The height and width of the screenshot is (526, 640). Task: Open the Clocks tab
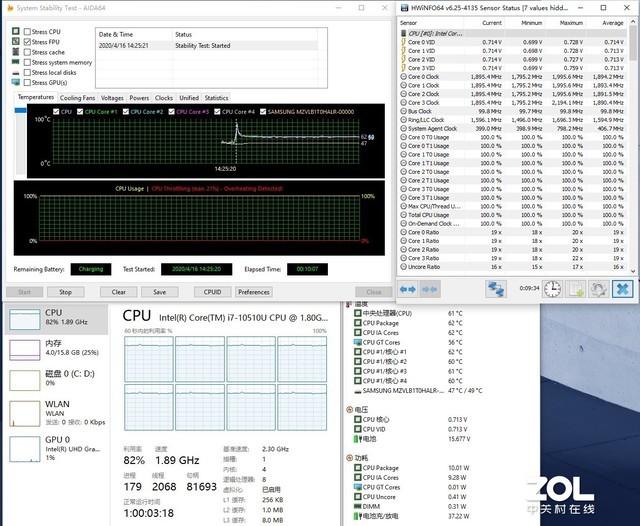pos(164,98)
